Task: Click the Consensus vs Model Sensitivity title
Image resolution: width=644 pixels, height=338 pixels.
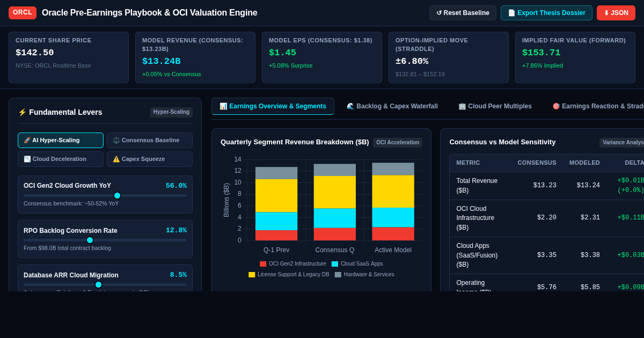Action: 502,142
